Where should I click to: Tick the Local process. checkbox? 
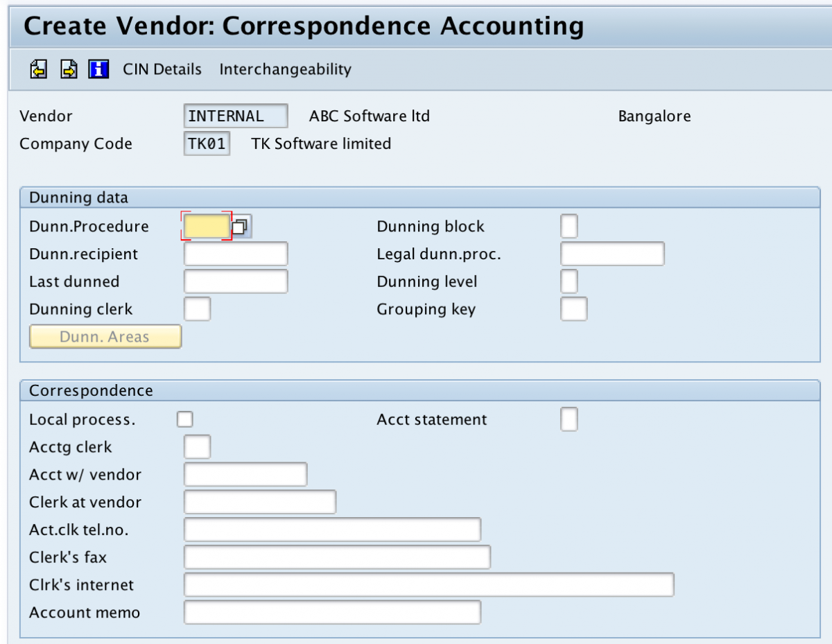(184, 419)
